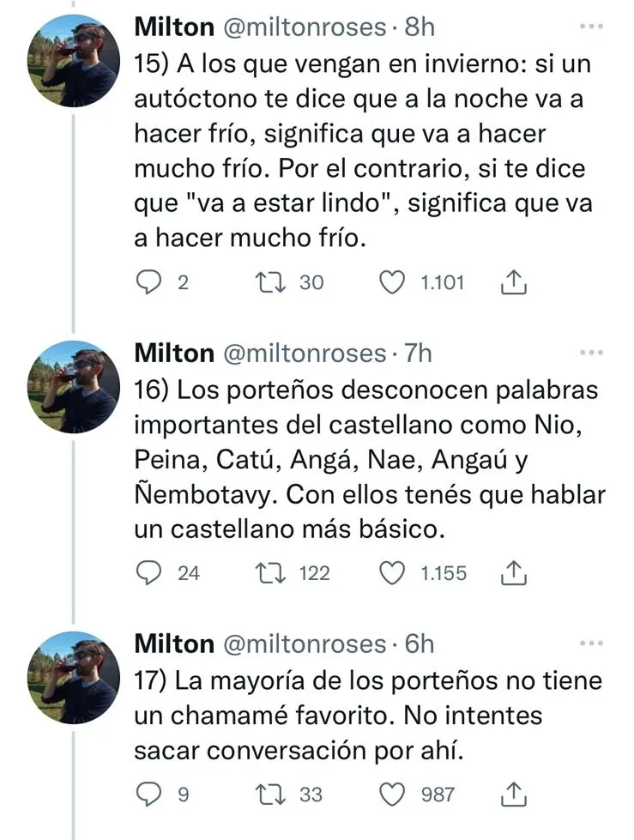This screenshot has width=634, height=840.
Task: Click the @miltonroses handle on the 7h tweet
Action: (305, 353)
